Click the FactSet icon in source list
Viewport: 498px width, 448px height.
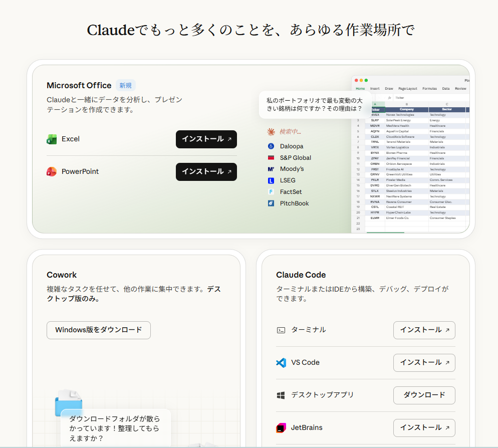[x=271, y=192]
